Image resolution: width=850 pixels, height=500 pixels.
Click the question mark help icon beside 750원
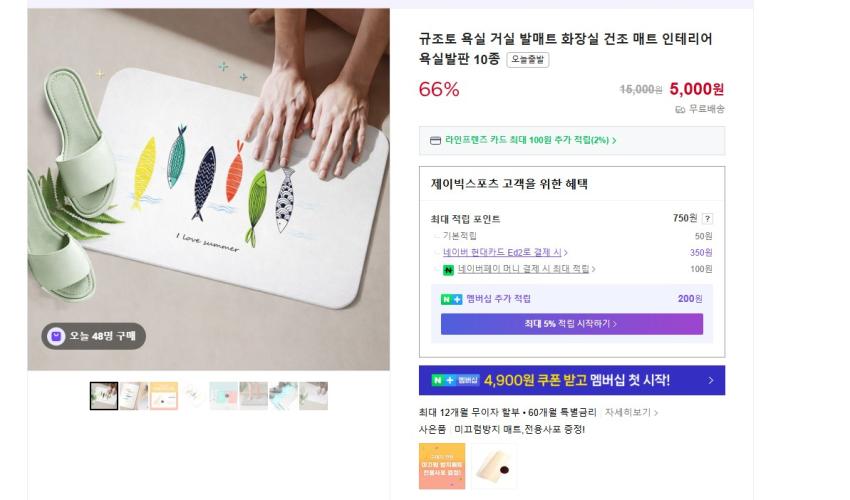[707, 218]
